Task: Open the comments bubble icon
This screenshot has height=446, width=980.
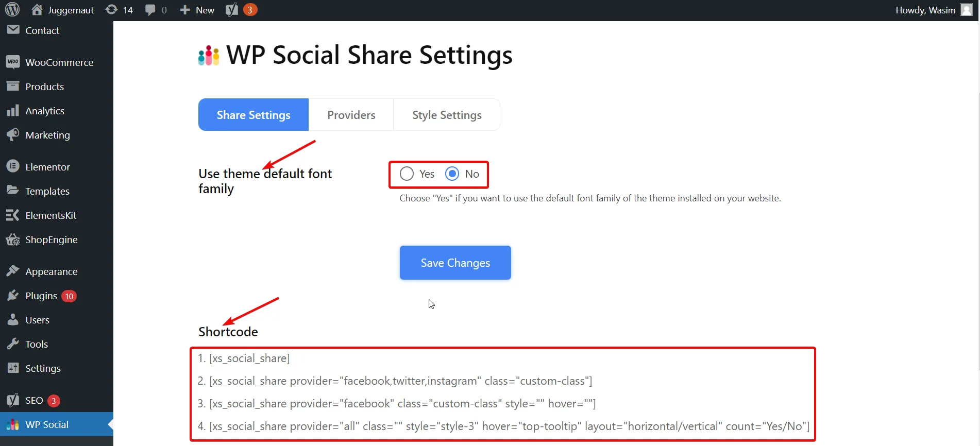Action: 150,10
